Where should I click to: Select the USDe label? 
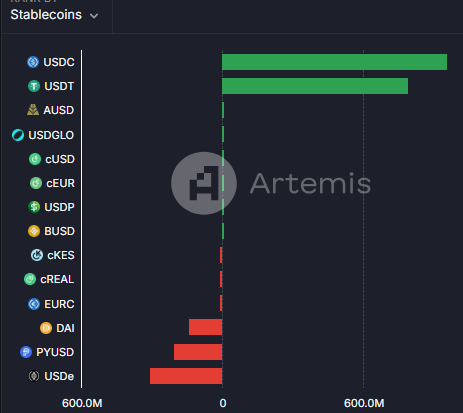[59, 376]
